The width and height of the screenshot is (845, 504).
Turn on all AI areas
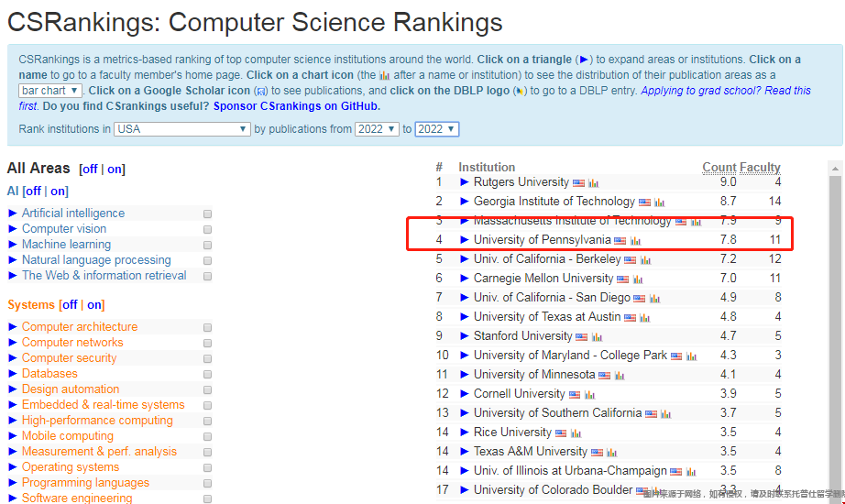(58, 192)
